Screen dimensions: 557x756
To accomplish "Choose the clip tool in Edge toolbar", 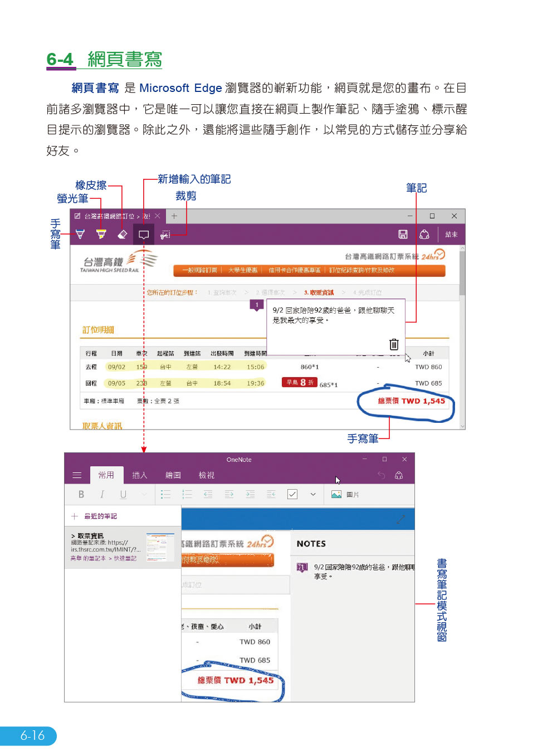I will [x=165, y=235].
